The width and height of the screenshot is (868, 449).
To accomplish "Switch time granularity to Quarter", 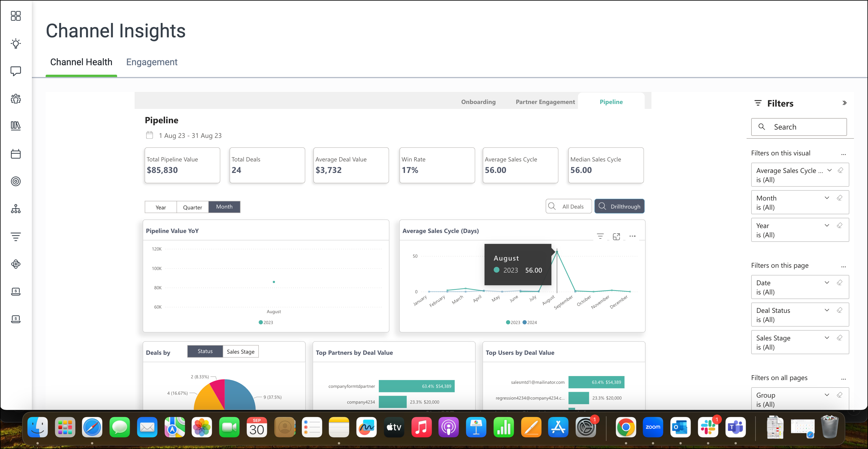I will click(x=192, y=207).
